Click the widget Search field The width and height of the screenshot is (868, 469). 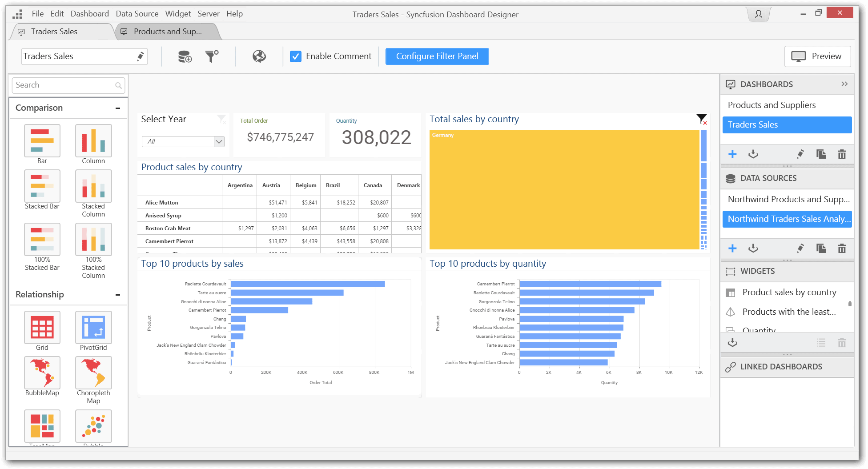pos(64,85)
